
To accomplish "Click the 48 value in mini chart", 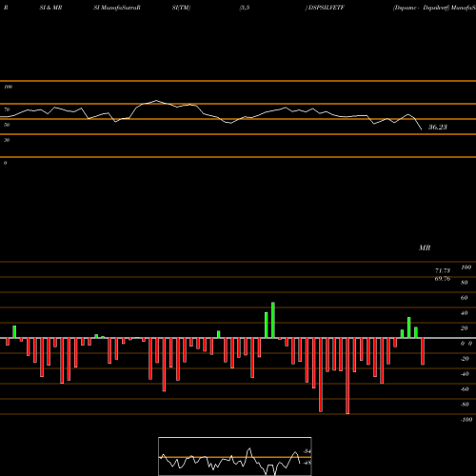I will (x=307, y=463).
